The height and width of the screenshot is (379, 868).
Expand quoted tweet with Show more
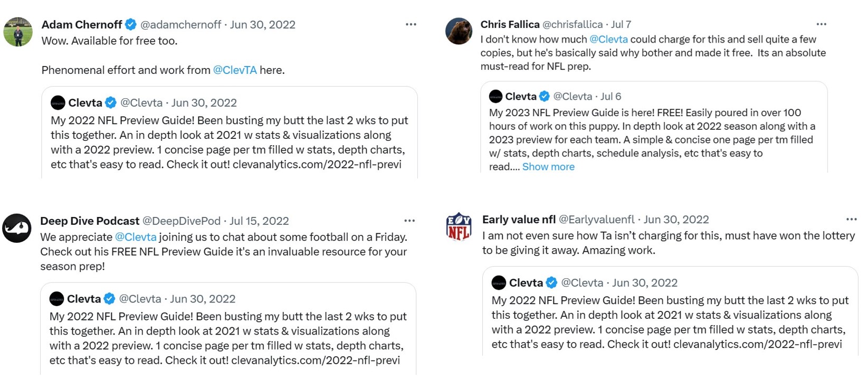click(548, 167)
